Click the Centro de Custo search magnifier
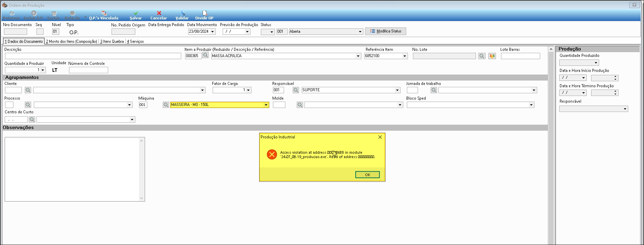 pos(32,119)
